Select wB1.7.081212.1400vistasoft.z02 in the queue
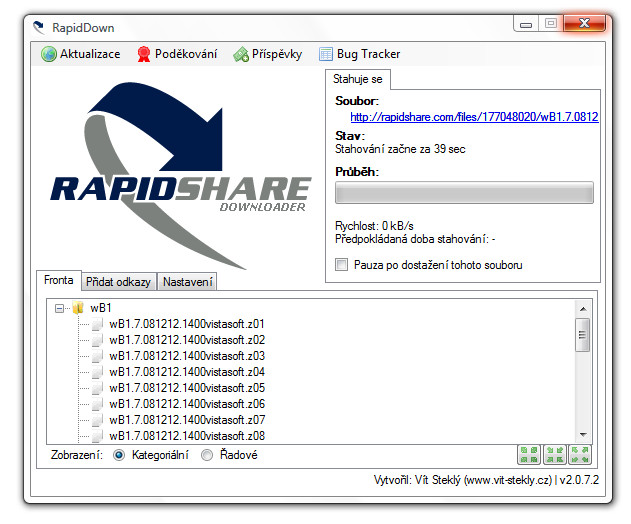Image resolution: width=631 pixels, height=524 pixels. coord(187,340)
